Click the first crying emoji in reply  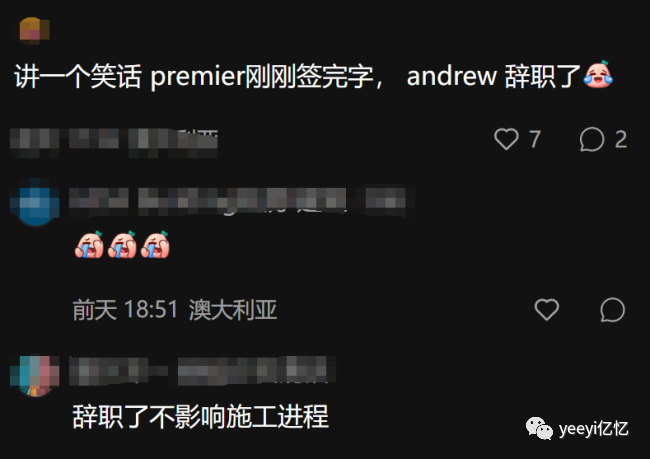tap(89, 245)
